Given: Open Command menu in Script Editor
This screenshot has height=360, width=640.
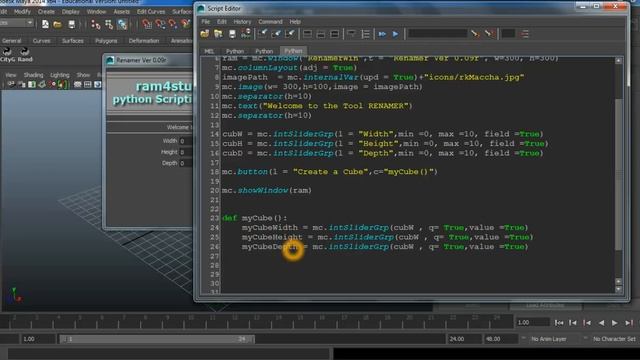Looking at the screenshot, I should coord(270,22).
